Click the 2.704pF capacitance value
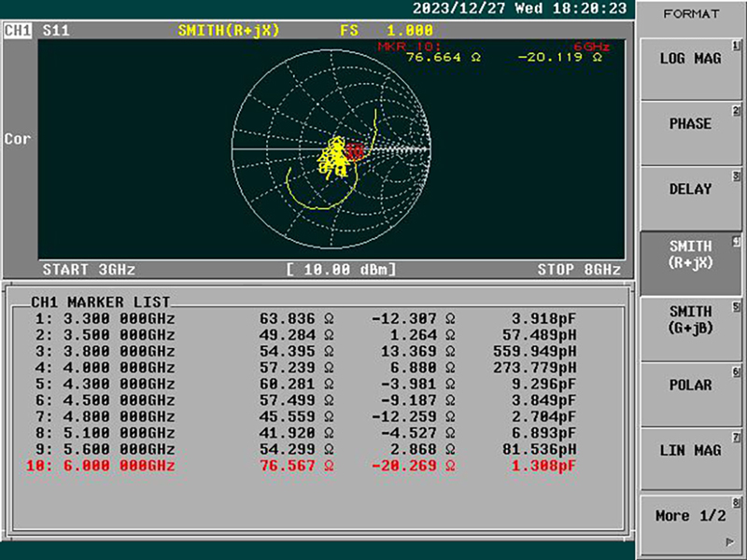 point(544,416)
